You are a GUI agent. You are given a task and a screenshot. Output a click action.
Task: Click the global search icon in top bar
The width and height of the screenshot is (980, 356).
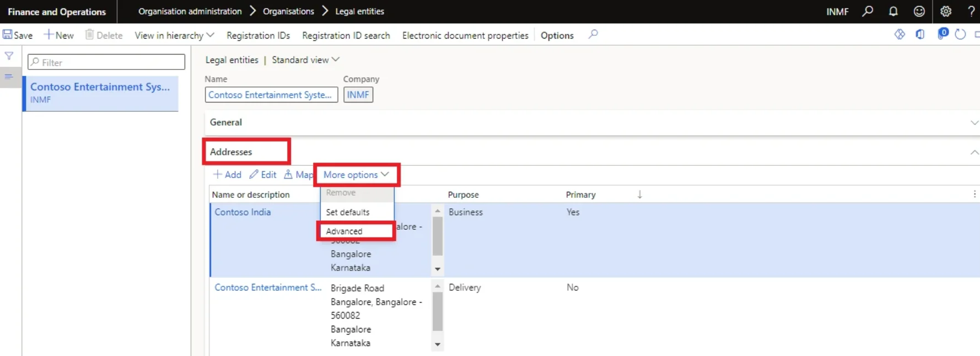click(868, 11)
